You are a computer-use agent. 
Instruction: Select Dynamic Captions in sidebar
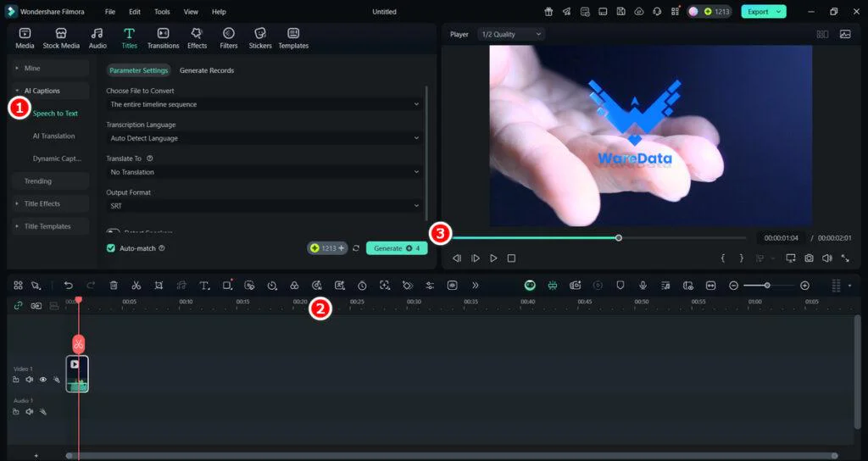(x=57, y=158)
